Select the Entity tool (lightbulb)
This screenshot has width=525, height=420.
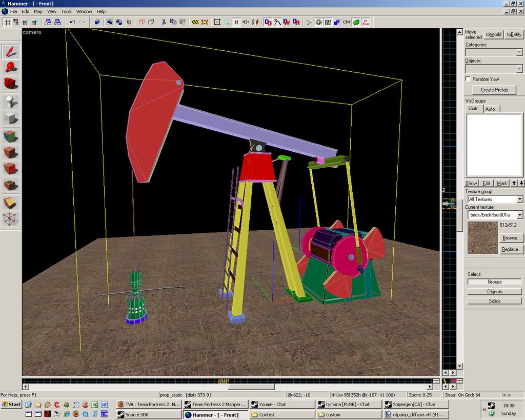(11, 102)
